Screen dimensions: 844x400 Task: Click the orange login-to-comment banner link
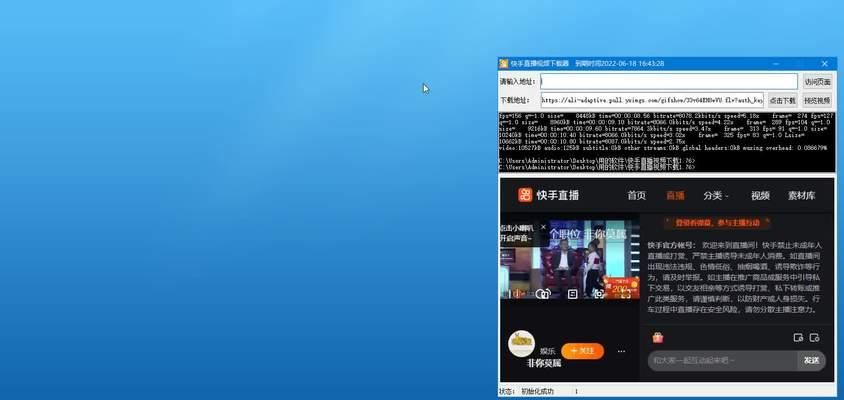[716, 222]
